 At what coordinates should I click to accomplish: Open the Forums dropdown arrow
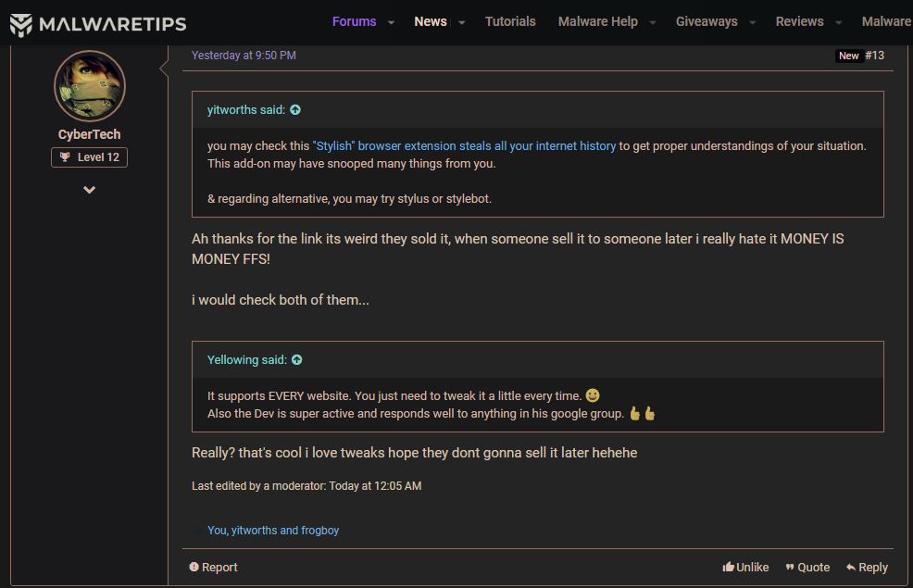pyautogui.click(x=391, y=22)
